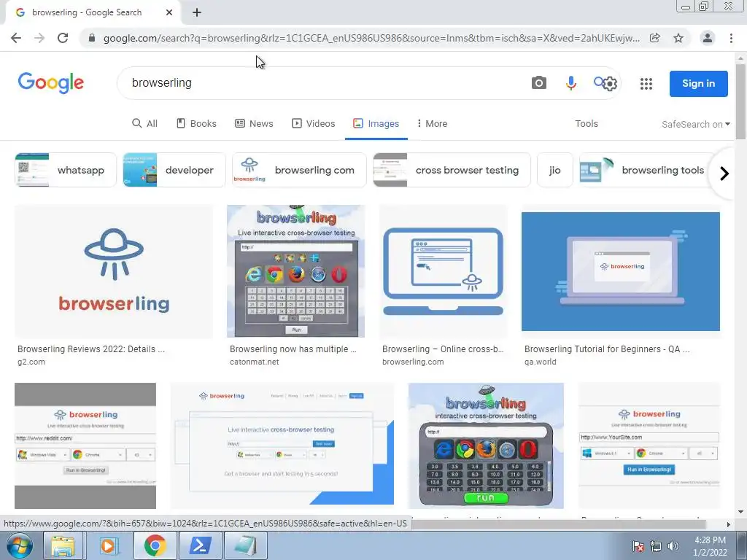
Task: Open a new browser tab
Action: [197, 13]
